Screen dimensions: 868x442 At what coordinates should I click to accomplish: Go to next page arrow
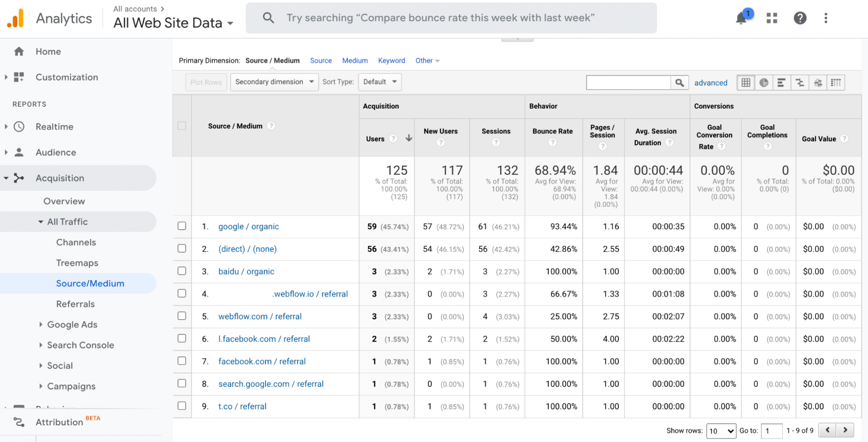pyautogui.click(x=845, y=430)
